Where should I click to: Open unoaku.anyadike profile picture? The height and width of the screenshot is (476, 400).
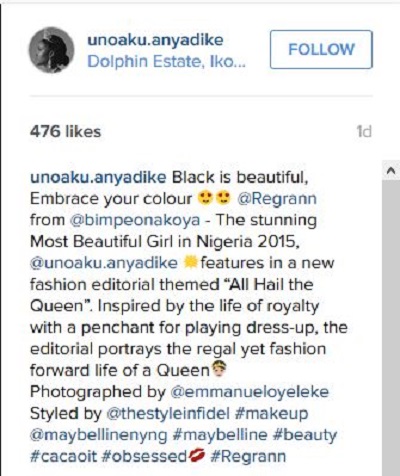(51, 50)
